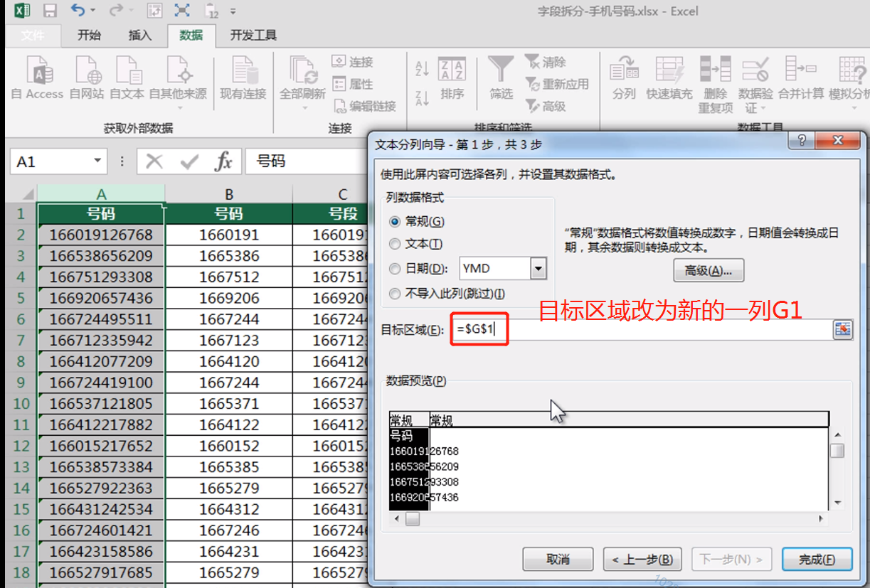Select 不导入此列(跳过) radio option

tap(447, 294)
